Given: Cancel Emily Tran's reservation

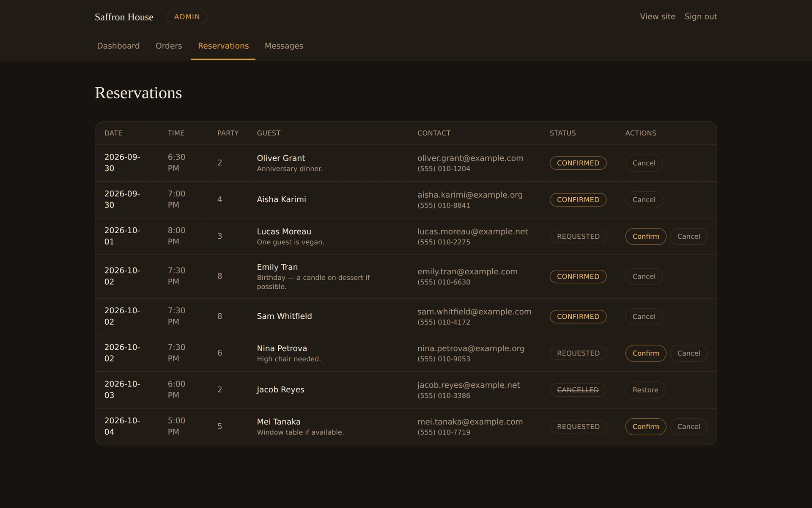Looking at the screenshot, I should 644,276.
